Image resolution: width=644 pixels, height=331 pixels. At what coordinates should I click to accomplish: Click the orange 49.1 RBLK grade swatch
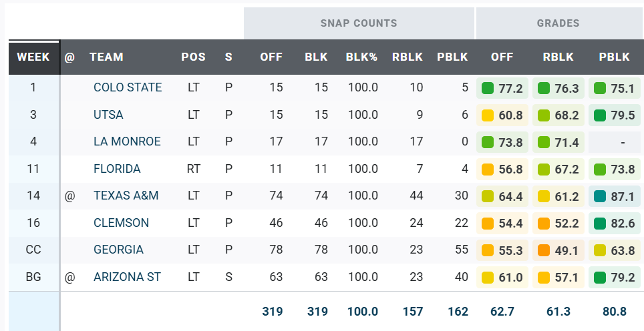pos(543,250)
